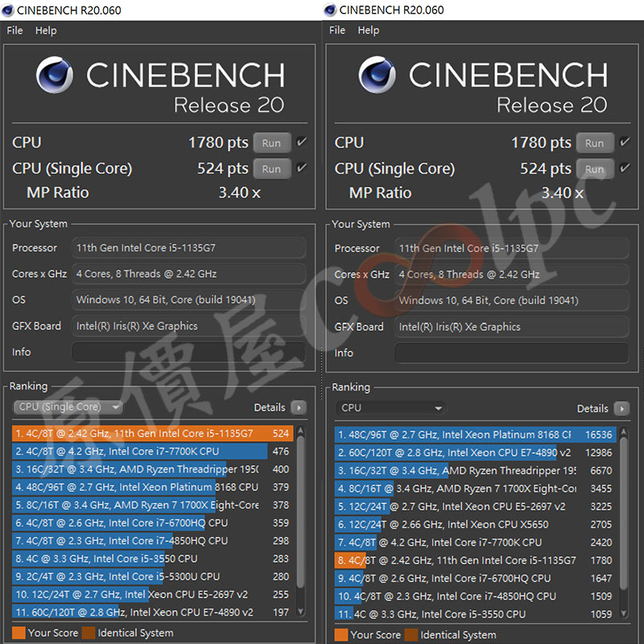Click the GFX Board field in right window

pyautogui.click(x=512, y=327)
